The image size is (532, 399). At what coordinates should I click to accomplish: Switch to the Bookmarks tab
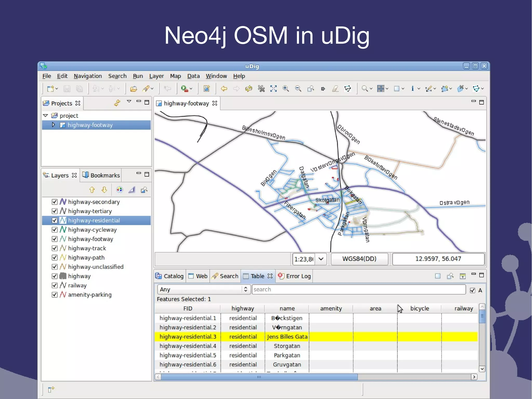coord(101,175)
